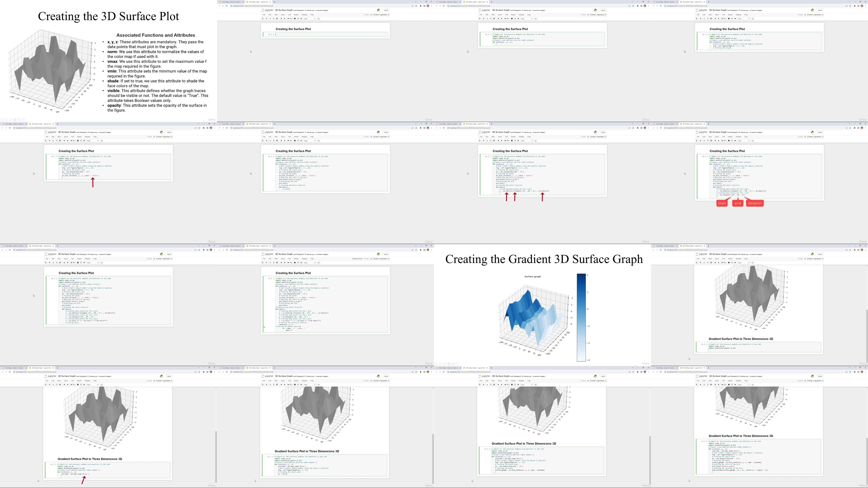In the 20-minutes-ago checkpoint frame, click the Save icon
868x488 pixels.
click(697, 263)
